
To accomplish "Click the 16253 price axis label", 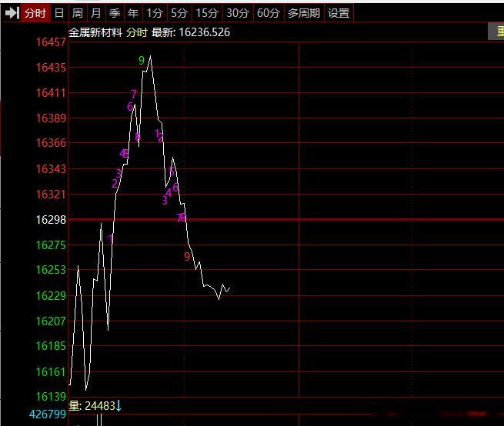I will (51, 270).
